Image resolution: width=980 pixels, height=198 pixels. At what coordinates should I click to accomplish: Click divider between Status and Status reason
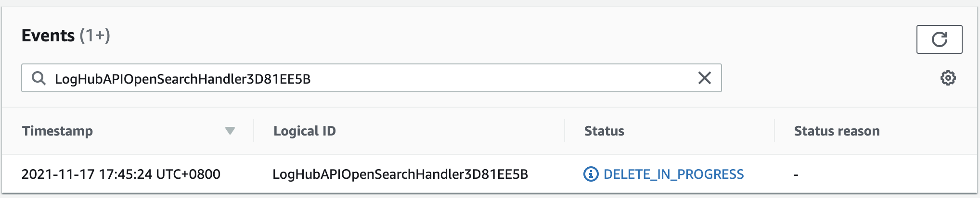click(x=774, y=131)
